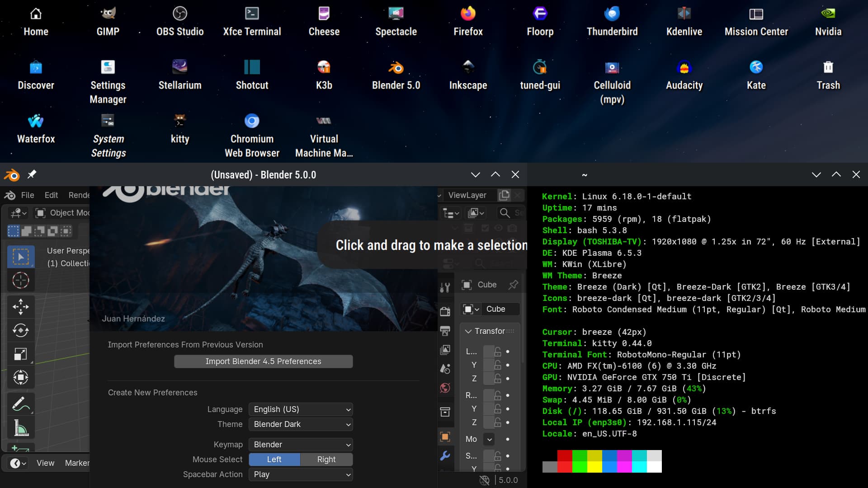Open the Modifiers wrench properties tab
Viewport: 868px width, 488px height.
(445, 456)
